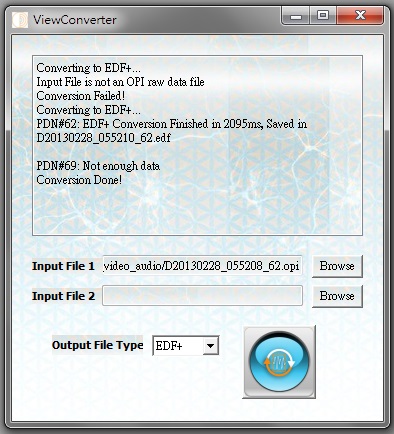This screenshot has height=434, width=394.
Task: Select the "PDN#69: Not enough data" log line
Action: coord(98,166)
